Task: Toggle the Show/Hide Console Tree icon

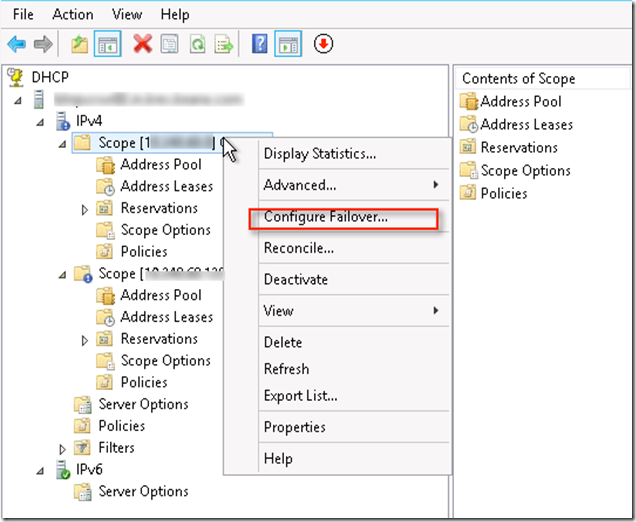Action: [107, 44]
